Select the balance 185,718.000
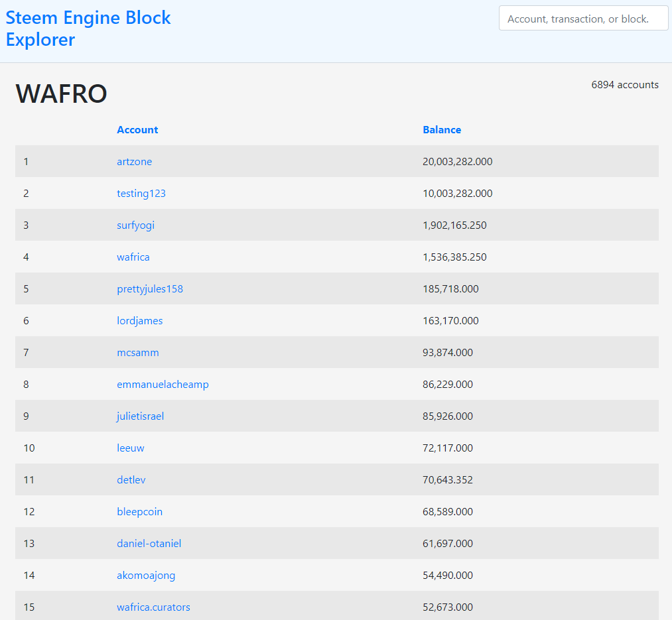The height and width of the screenshot is (620, 672). pos(450,289)
